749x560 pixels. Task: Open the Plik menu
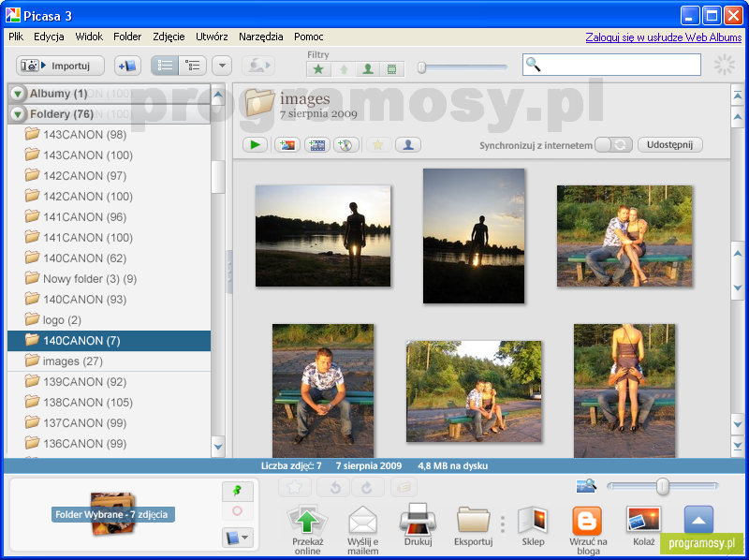pos(16,37)
